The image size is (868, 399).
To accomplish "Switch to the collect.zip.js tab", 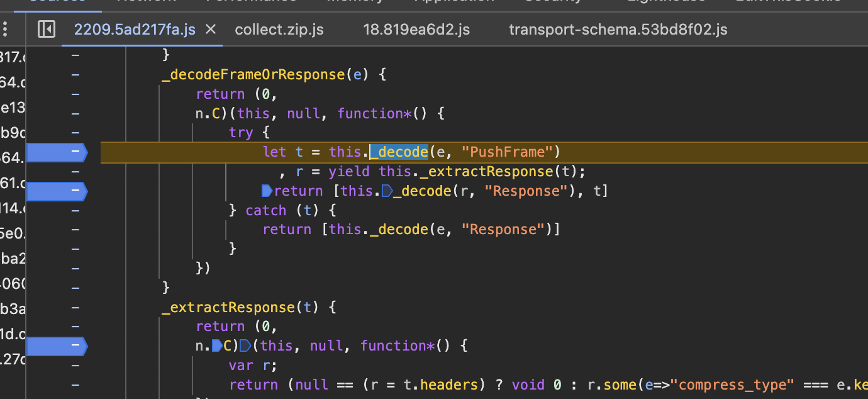I will click(279, 29).
